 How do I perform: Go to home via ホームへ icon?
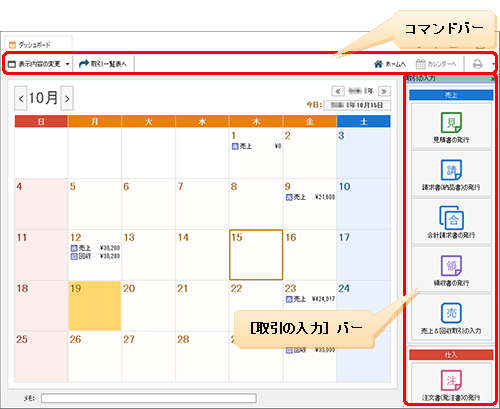tap(389, 64)
